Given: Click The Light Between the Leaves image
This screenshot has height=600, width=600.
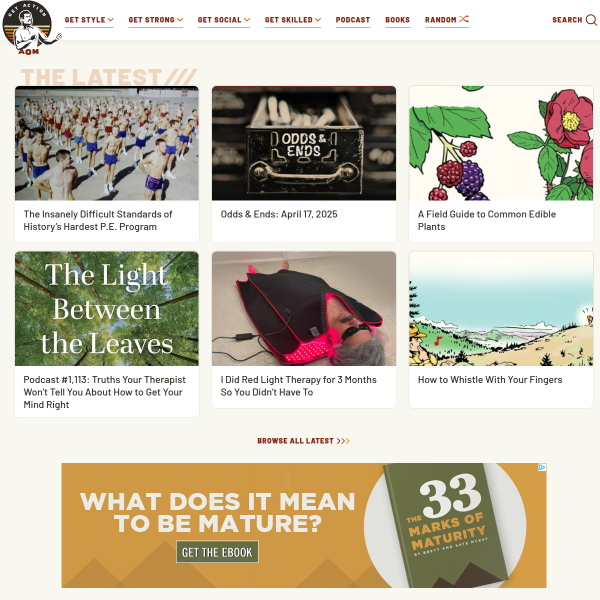Looking at the screenshot, I should click(107, 308).
